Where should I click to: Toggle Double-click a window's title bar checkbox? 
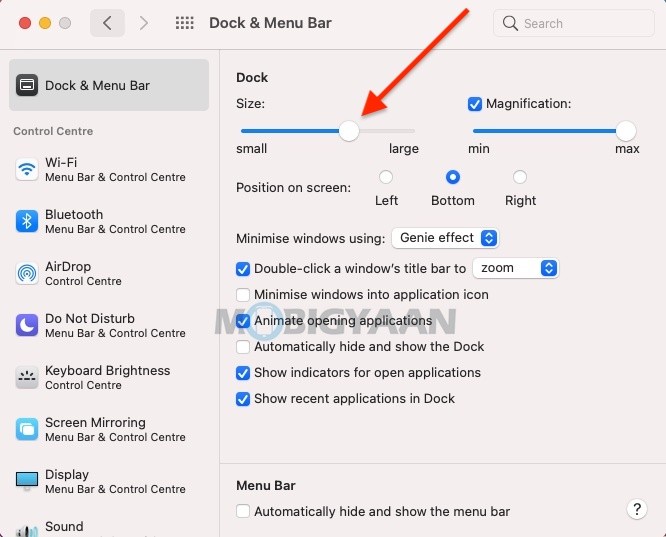[x=243, y=268]
